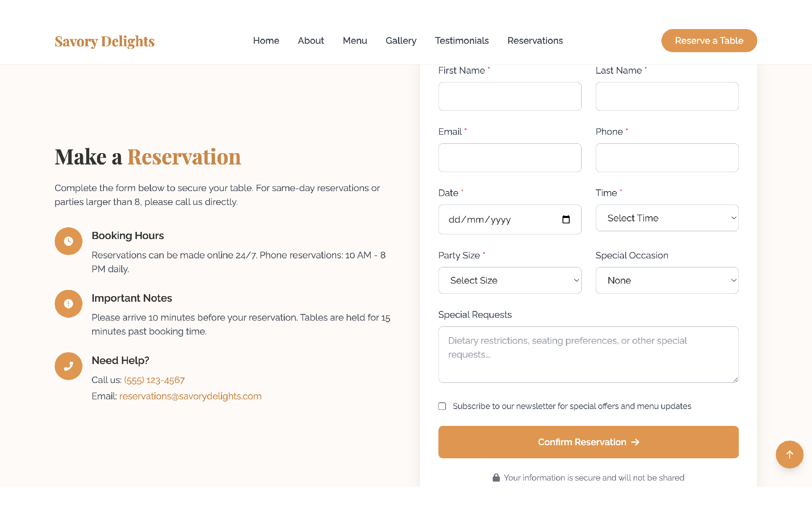Click the Booking Hours clock icon
Viewport: 812px width, 505px height.
[x=69, y=241]
